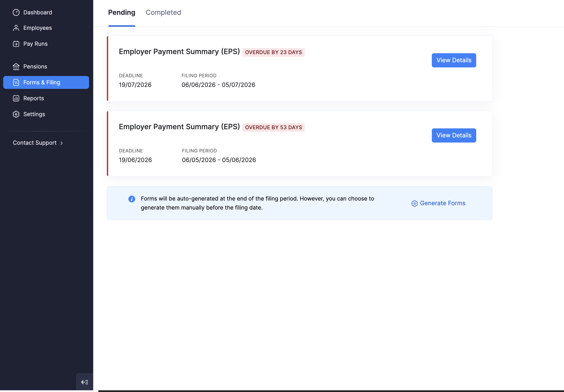Click the gear icon beside Generate Forms
This screenshot has width=564, height=392.
[x=414, y=203]
